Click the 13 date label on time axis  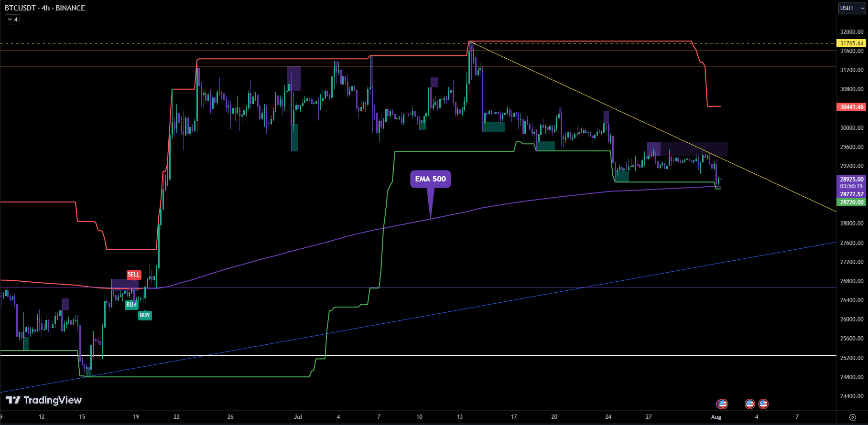(460, 417)
